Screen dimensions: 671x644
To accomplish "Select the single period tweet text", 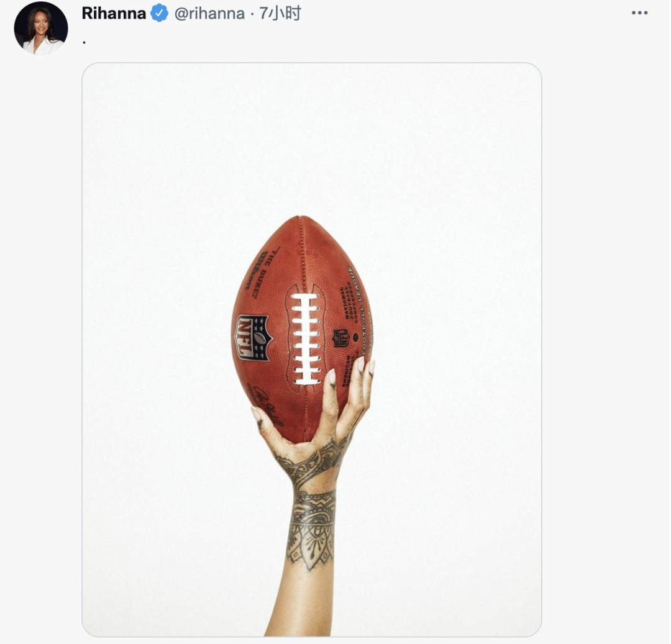I will 84,42.
